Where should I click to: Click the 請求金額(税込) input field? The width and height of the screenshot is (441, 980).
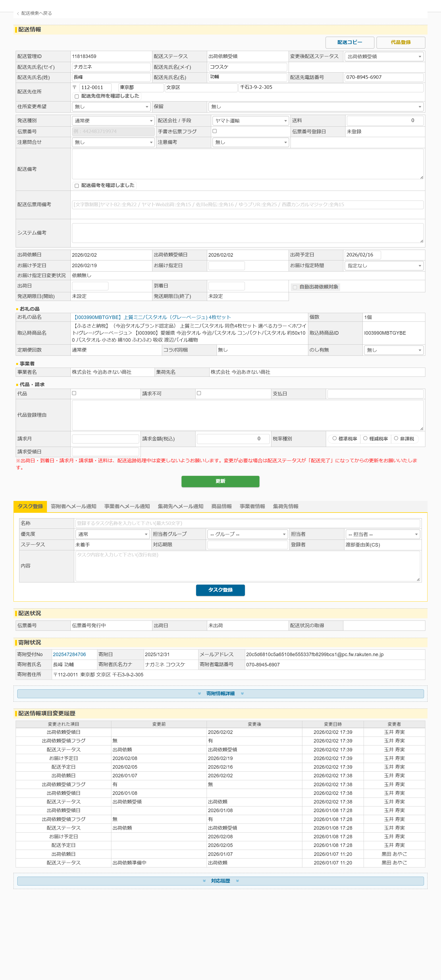tap(233, 439)
